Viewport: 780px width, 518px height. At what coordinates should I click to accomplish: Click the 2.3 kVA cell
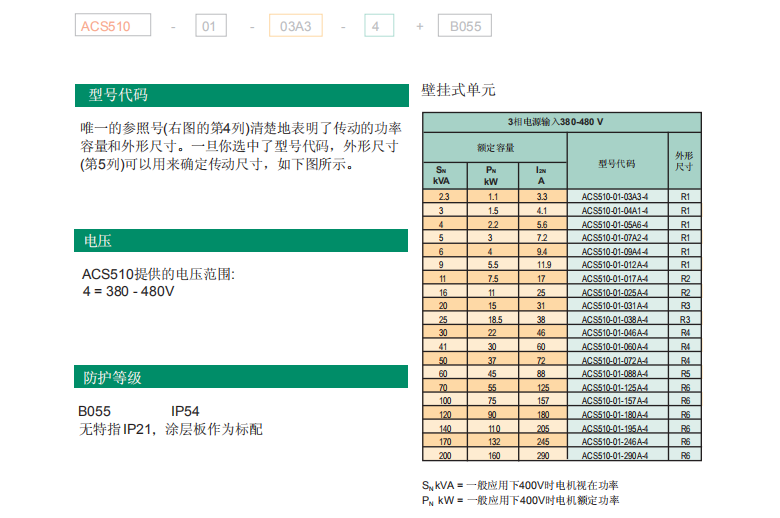(445, 197)
